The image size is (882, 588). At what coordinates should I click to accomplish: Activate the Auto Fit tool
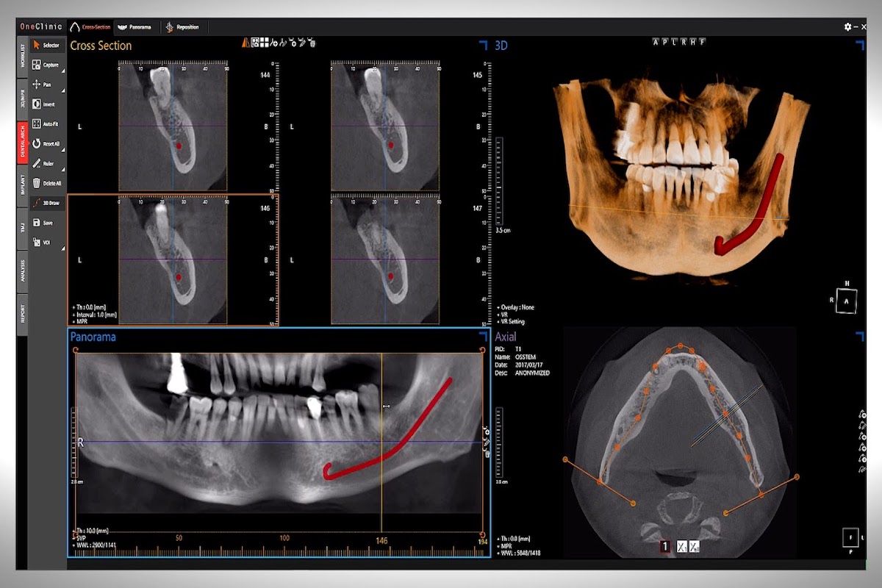click(46, 124)
